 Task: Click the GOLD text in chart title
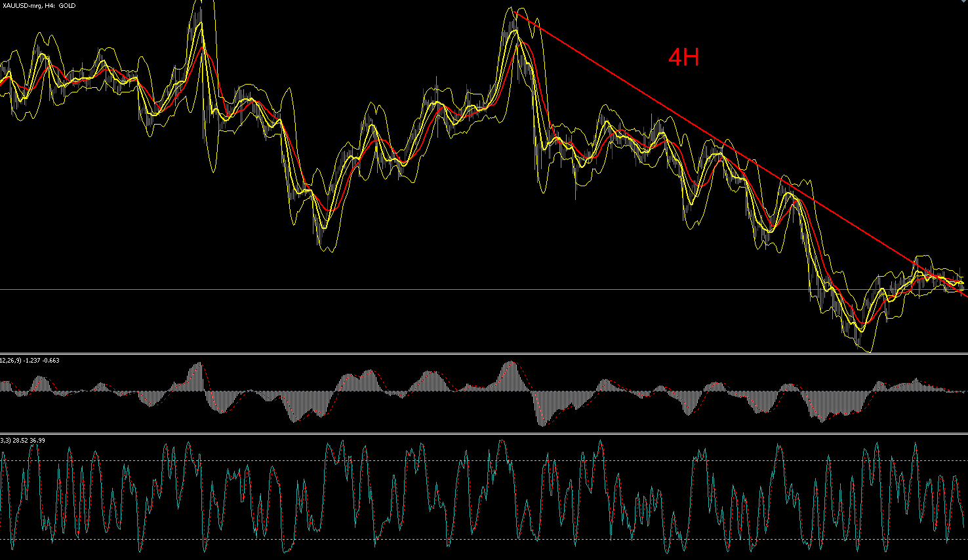tap(67, 6)
